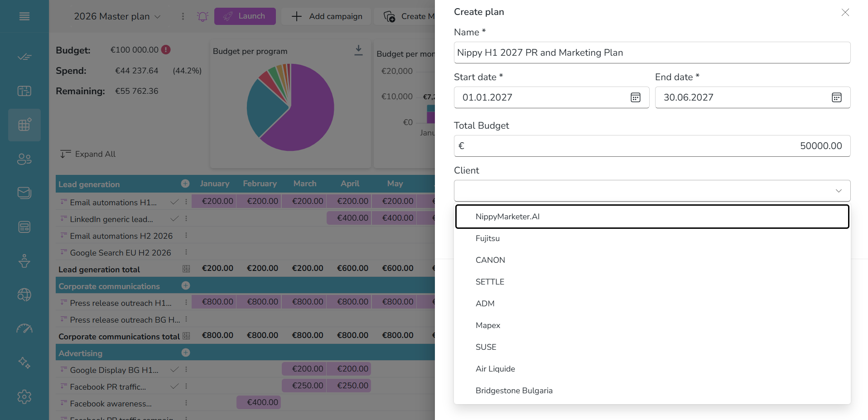Open the Lead generation total calculator icon

tap(186, 269)
